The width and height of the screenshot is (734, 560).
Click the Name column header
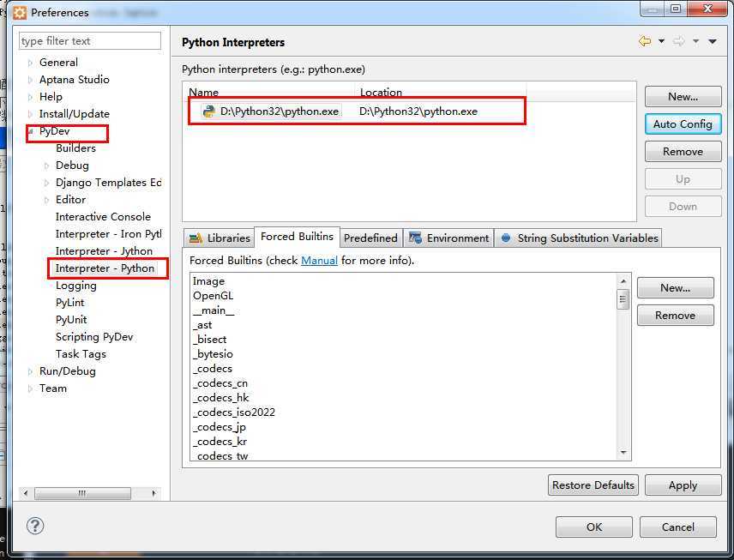point(203,93)
